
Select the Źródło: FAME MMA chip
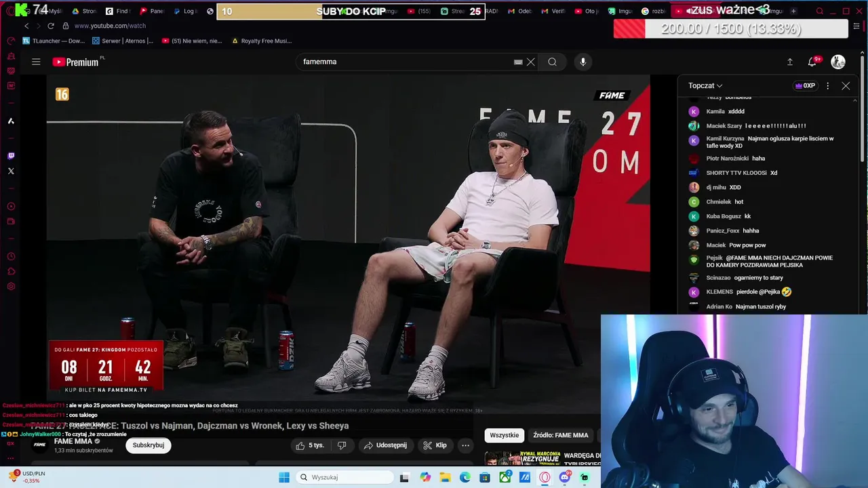[561, 435]
